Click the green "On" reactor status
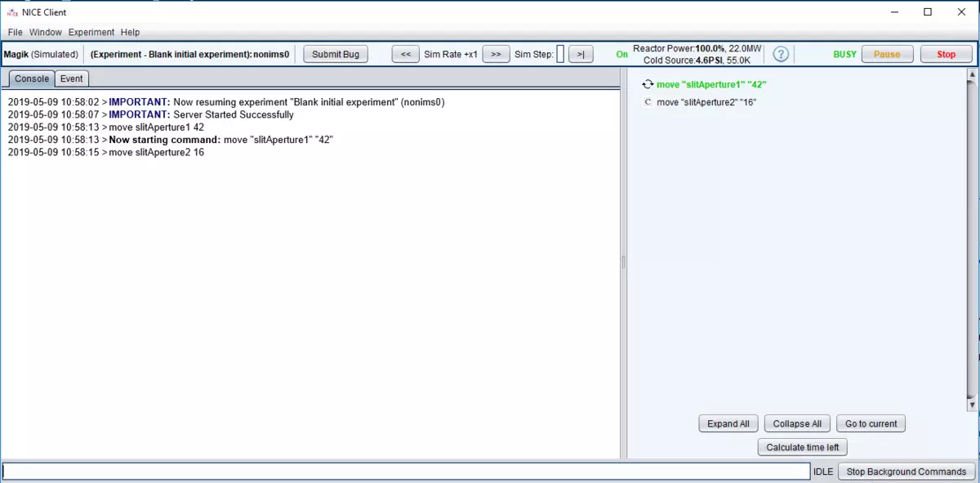 pos(622,55)
